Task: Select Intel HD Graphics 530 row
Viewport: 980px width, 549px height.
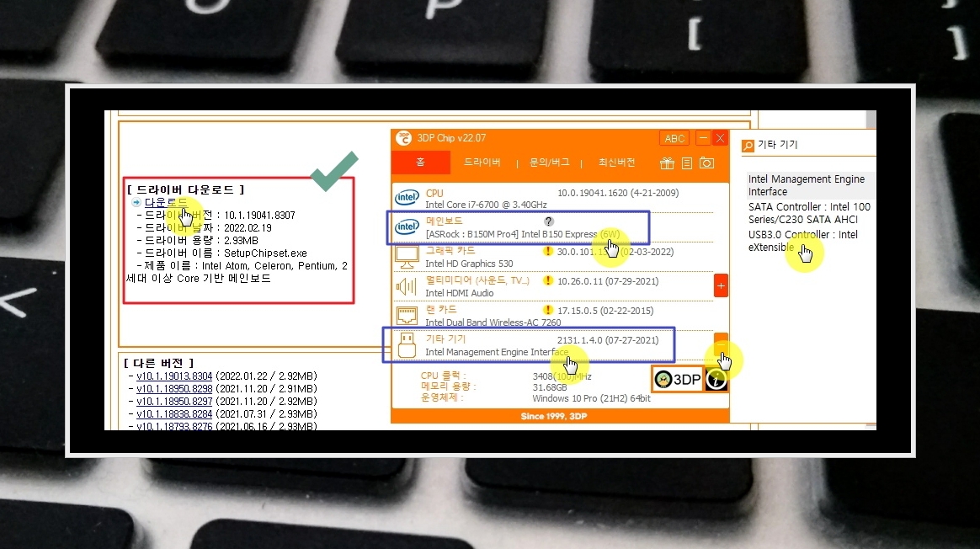Action: coord(552,257)
